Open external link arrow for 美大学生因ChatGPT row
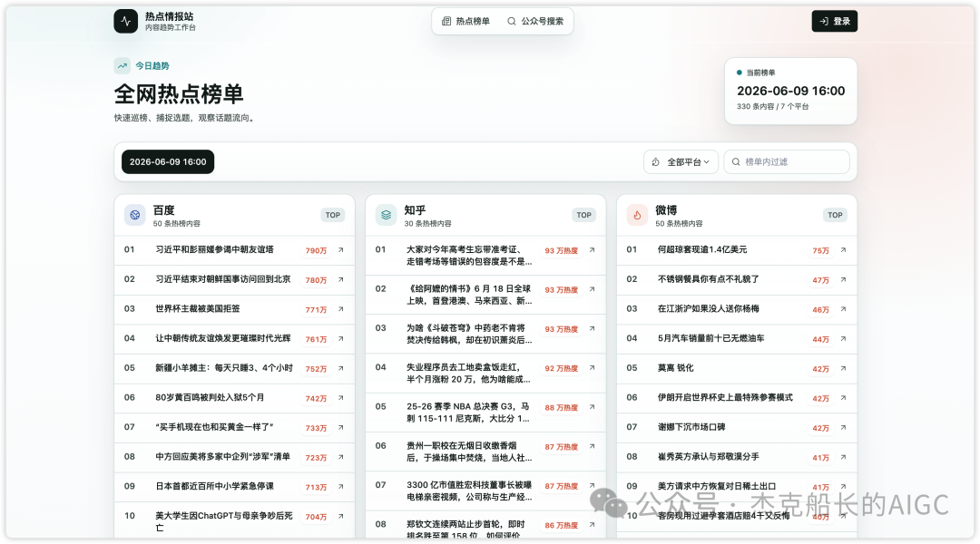 click(340, 517)
